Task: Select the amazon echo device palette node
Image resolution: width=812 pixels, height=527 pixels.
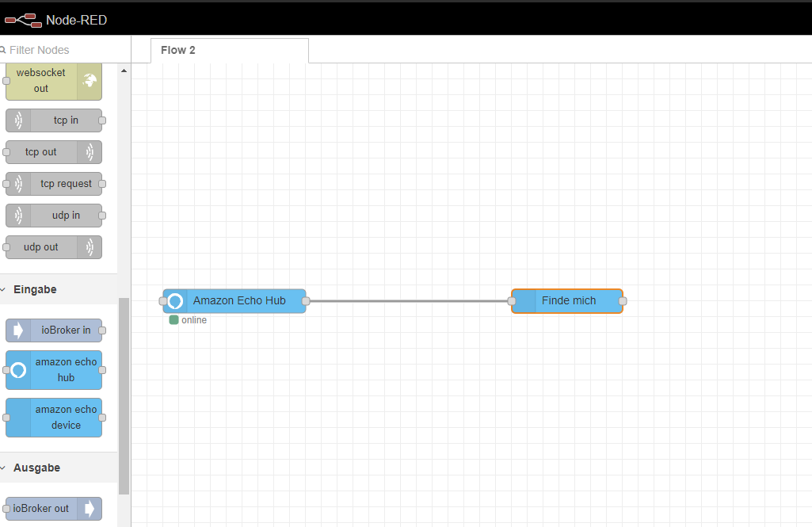Action: pyautogui.click(x=54, y=418)
